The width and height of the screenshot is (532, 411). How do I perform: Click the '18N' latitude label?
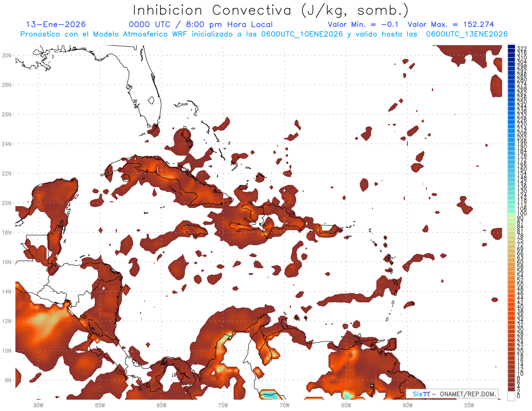pyautogui.click(x=8, y=232)
